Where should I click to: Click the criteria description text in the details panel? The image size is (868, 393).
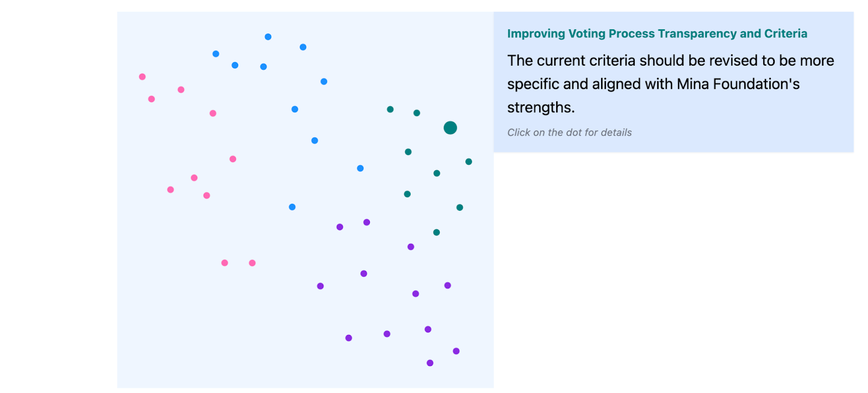tap(671, 84)
